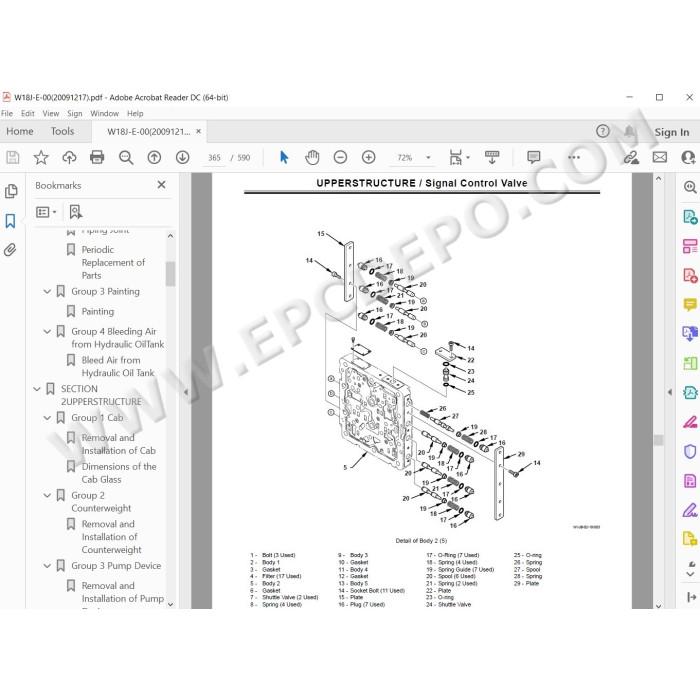Add document to starred with star icon
This screenshot has width=700, height=700.
pos(41,157)
